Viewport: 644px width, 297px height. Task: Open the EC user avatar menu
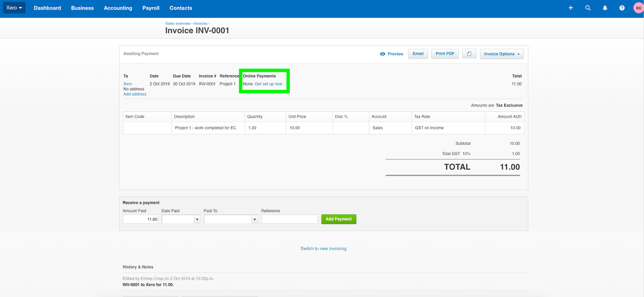(x=639, y=8)
